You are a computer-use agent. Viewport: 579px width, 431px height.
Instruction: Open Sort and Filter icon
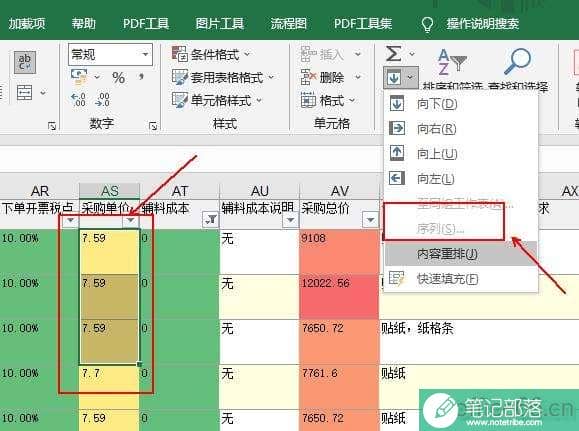click(x=452, y=62)
